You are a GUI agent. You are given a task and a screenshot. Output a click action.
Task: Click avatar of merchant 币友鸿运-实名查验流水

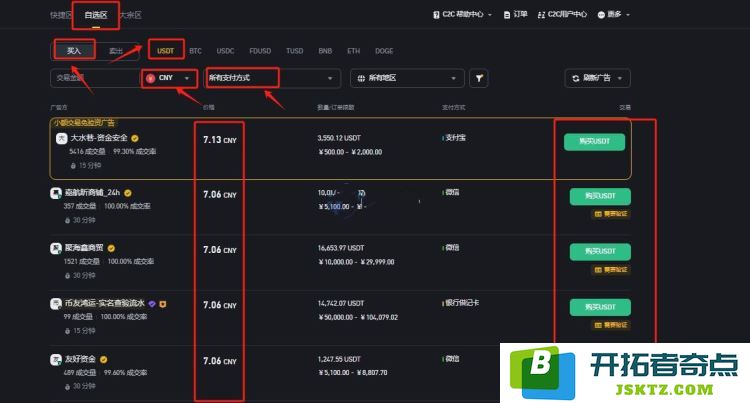(x=56, y=304)
